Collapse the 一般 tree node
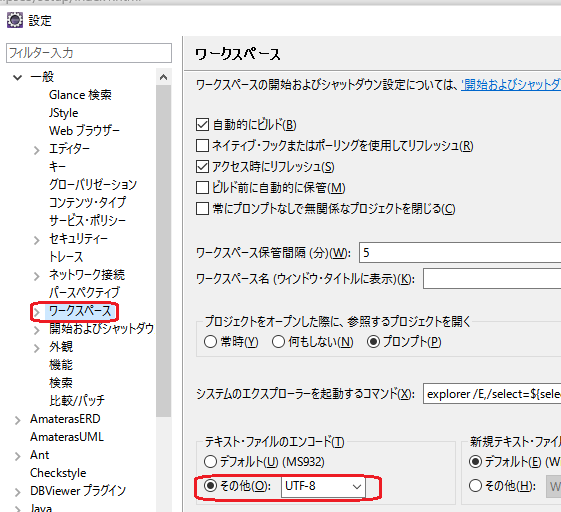 coord(17,77)
